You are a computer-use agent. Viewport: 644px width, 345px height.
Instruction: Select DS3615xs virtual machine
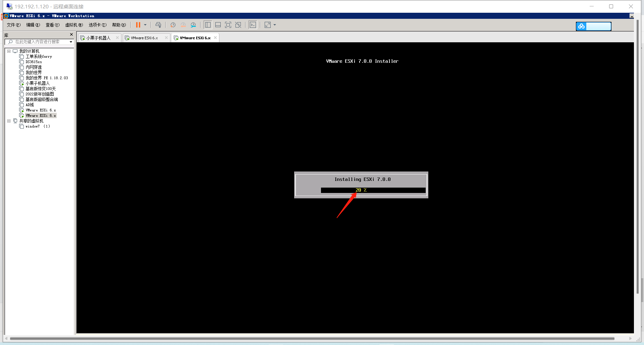click(x=34, y=62)
